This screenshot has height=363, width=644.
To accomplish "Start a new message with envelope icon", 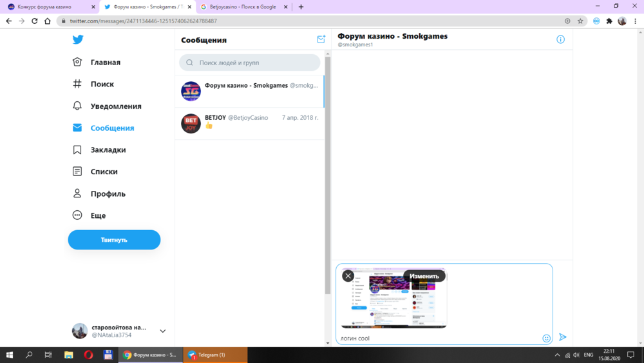I will pyautogui.click(x=321, y=39).
